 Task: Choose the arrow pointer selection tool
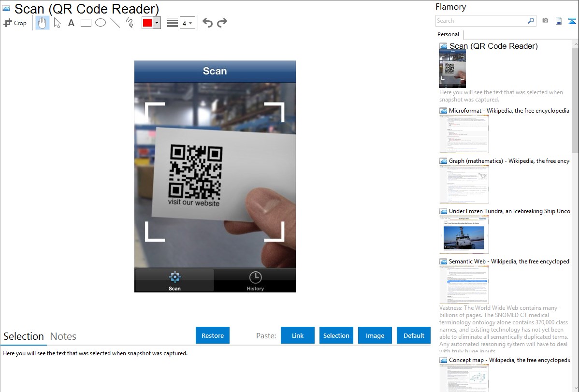(57, 23)
